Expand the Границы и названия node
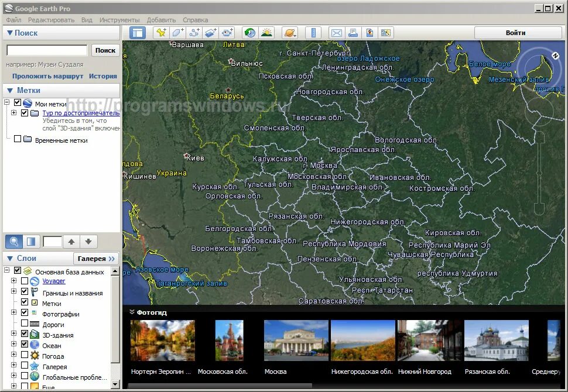Image resolution: width=568 pixels, height=392 pixels. (x=14, y=291)
